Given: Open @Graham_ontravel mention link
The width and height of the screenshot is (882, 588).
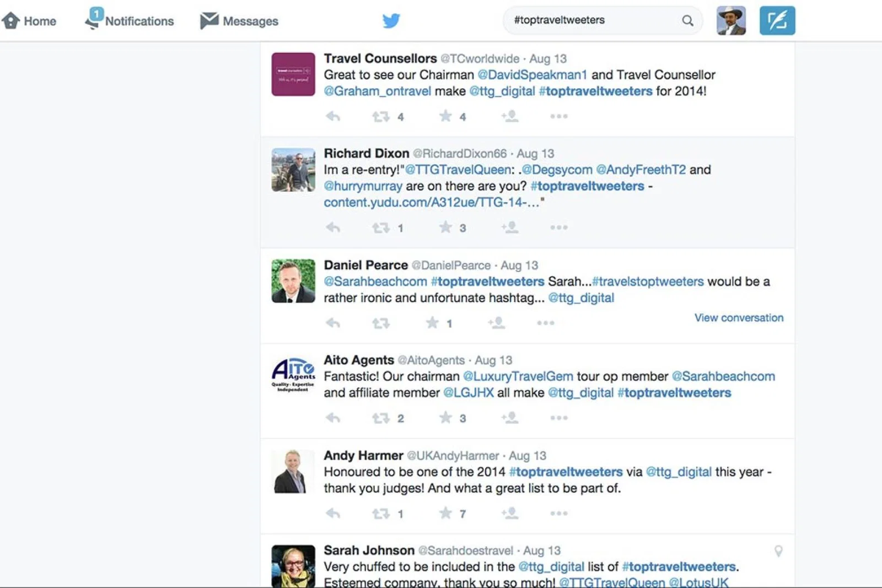Looking at the screenshot, I should 378,91.
